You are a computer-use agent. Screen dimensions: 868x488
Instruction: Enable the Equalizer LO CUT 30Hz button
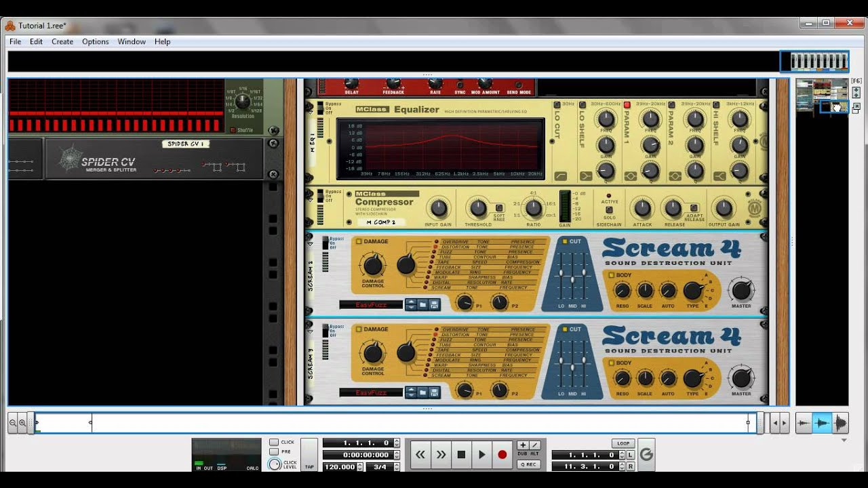pyautogui.click(x=557, y=104)
